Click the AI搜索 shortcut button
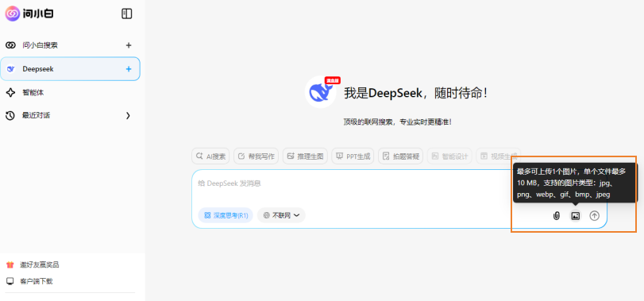The width and height of the screenshot is (644, 301). pyautogui.click(x=210, y=156)
